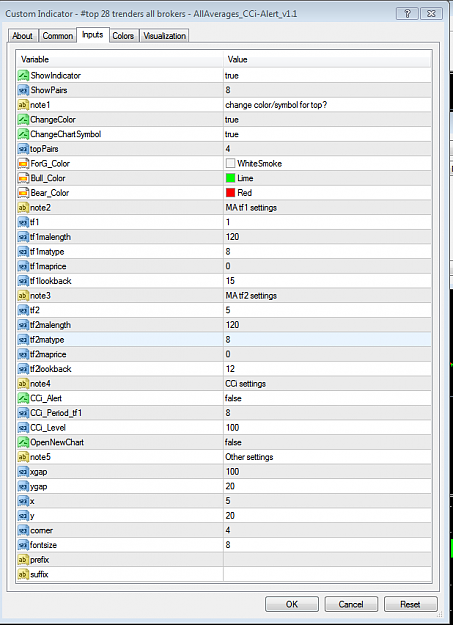The image size is (453, 625).
Task: Click the 'MA tf2 settings' value
Action: tap(251, 296)
